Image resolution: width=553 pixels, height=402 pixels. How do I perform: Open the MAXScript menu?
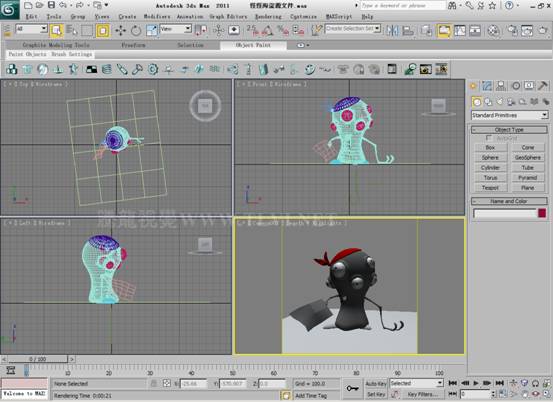pyautogui.click(x=339, y=17)
